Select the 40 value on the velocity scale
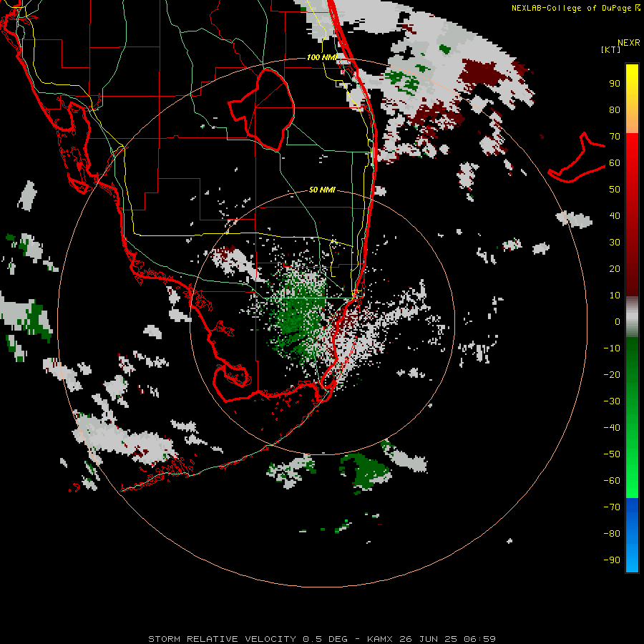Screen dimensions: 644x644 click(x=615, y=216)
